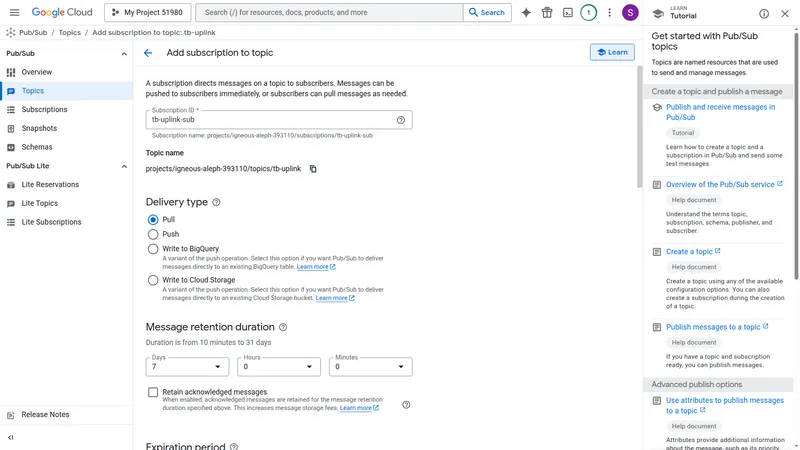This screenshot has width=800, height=450.
Task: Click the Search button
Action: pos(487,12)
